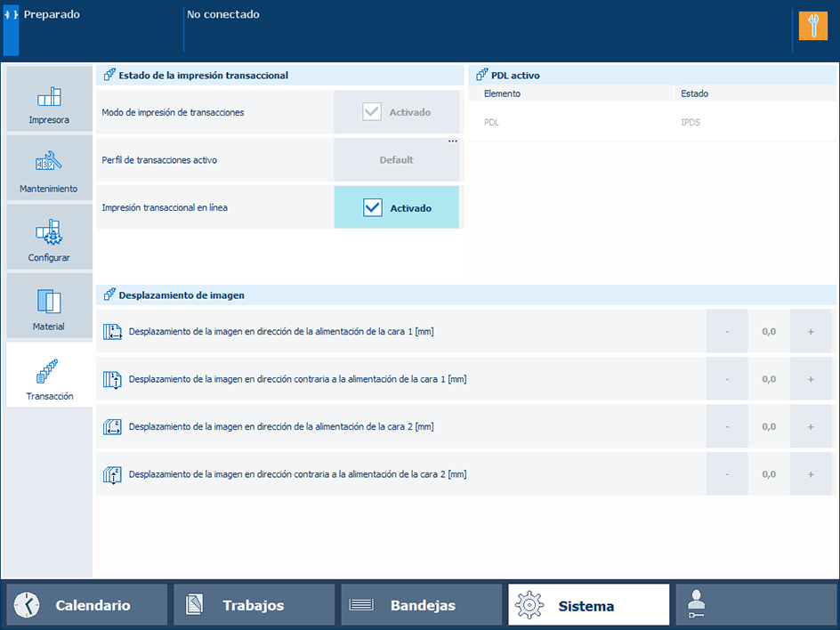The width and height of the screenshot is (840, 630).
Task: Click the cara 1 cross-feed shift icon
Action: 112,380
